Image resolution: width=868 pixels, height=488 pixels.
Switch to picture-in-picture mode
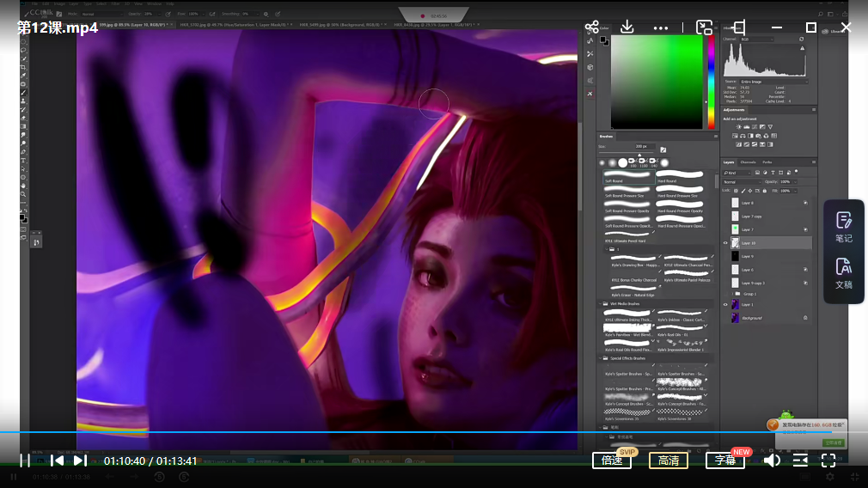click(x=704, y=27)
